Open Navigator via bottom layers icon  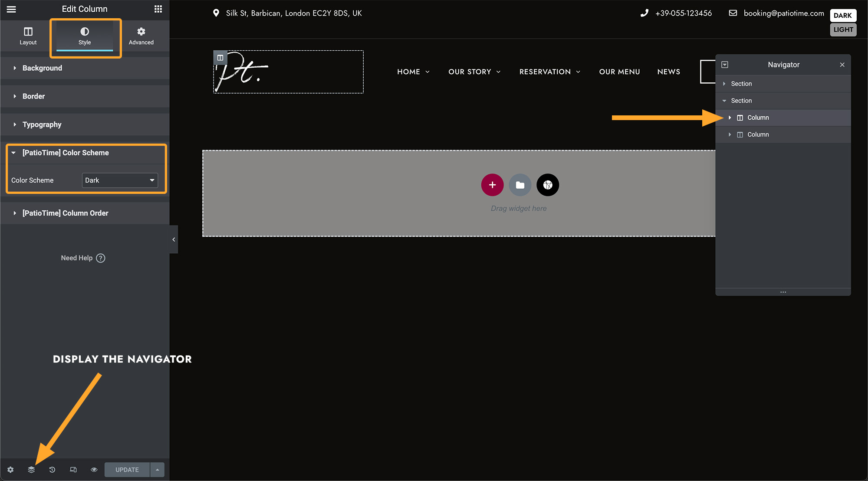(x=31, y=470)
